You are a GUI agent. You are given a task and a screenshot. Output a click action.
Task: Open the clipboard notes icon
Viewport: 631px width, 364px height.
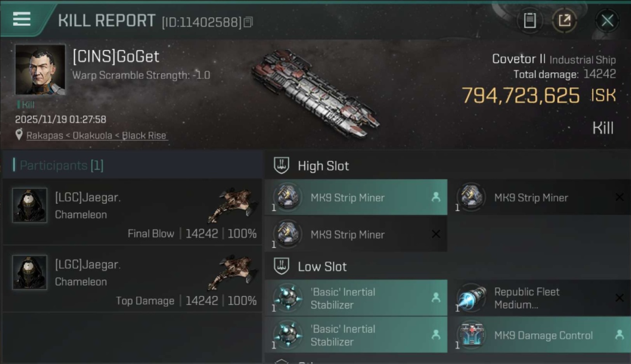tap(530, 20)
